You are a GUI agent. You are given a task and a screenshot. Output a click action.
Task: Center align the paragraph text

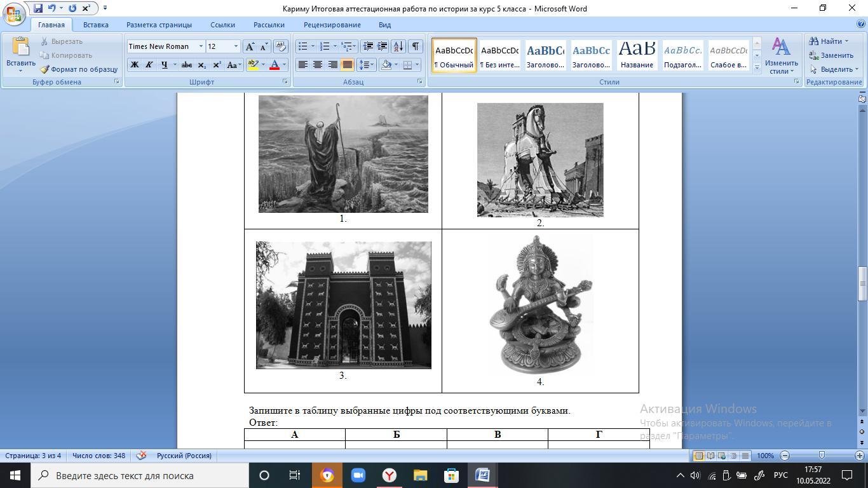click(318, 65)
